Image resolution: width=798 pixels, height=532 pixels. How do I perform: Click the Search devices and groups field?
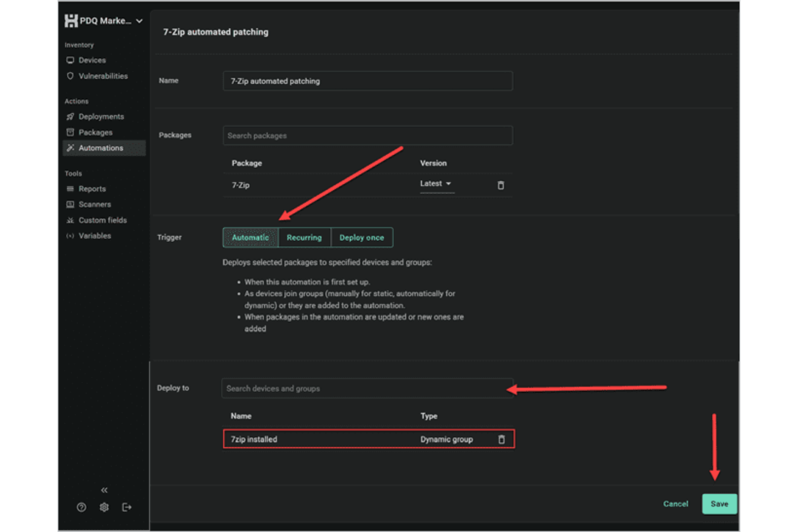point(367,389)
